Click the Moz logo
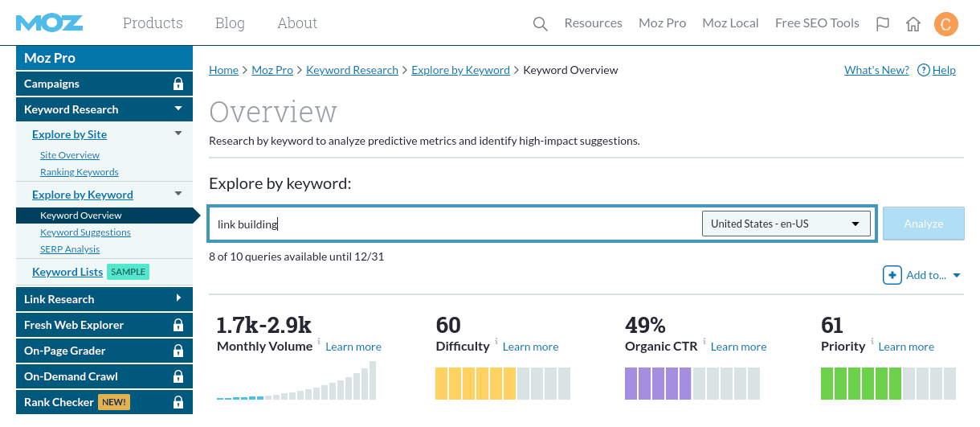Screen dimensions: 980x427 pos(49,23)
